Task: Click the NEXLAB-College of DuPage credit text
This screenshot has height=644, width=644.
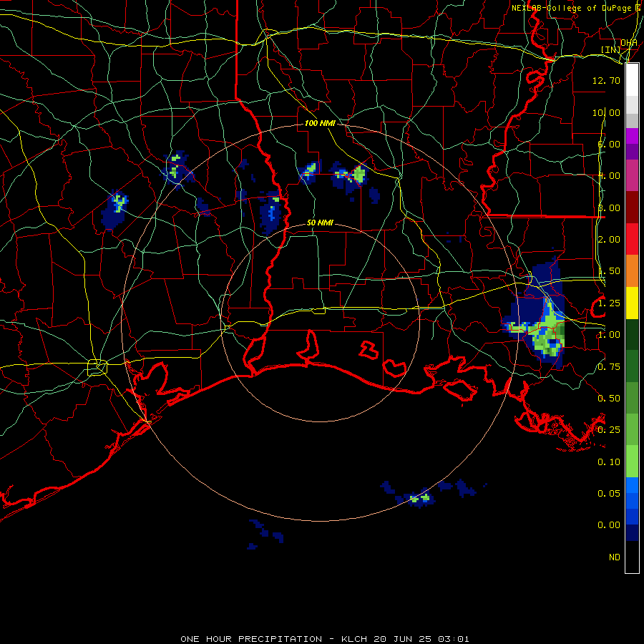Action: 571,8
